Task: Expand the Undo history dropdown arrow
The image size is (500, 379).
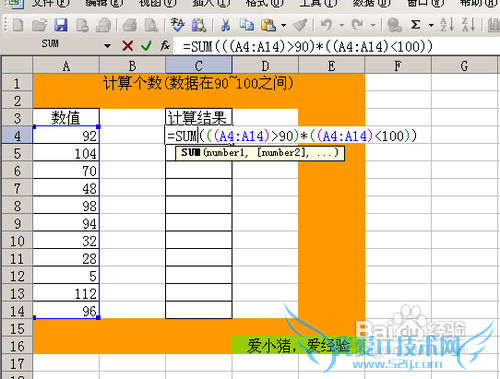Action: click(x=342, y=25)
